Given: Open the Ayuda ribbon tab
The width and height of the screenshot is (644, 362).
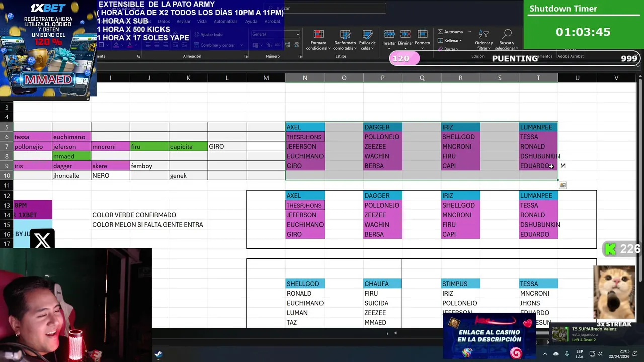Looking at the screenshot, I should 251,21.
